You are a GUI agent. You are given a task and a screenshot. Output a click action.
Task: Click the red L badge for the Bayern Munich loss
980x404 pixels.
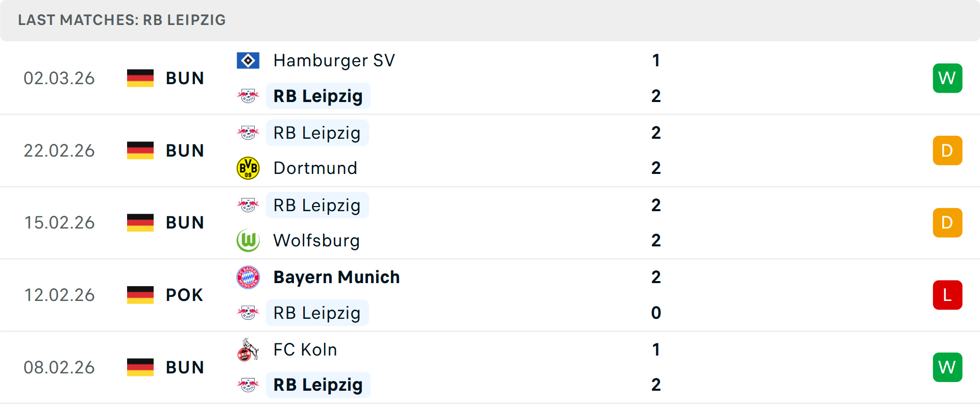click(947, 294)
